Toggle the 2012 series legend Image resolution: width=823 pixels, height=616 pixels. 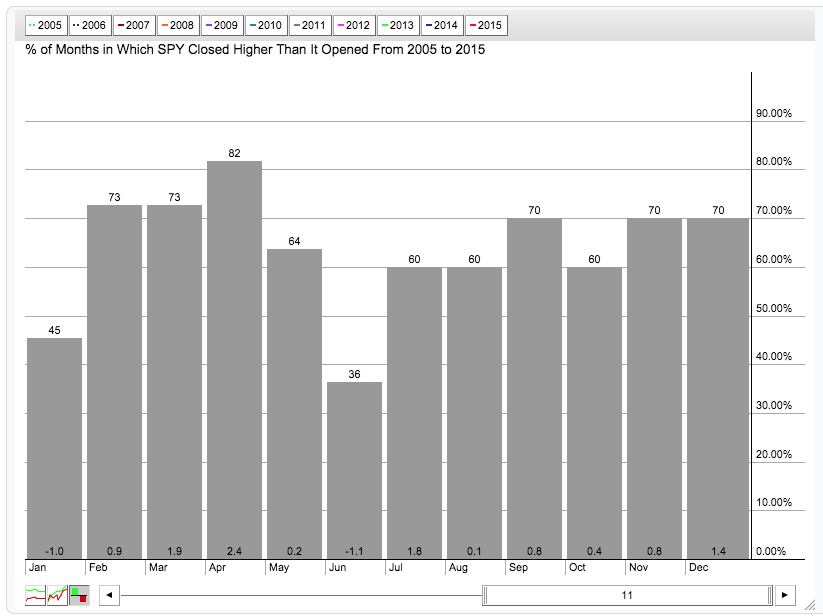(354, 25)
